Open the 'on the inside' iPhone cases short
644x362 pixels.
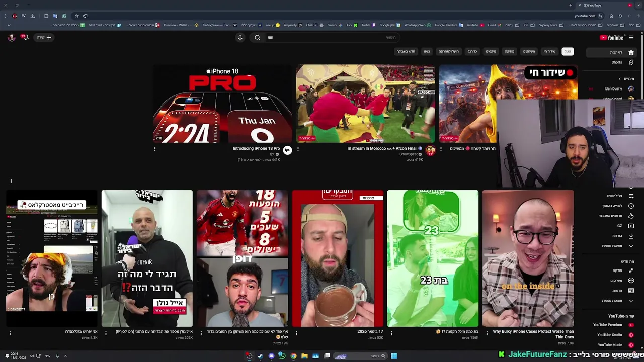[x=528, y=258]
